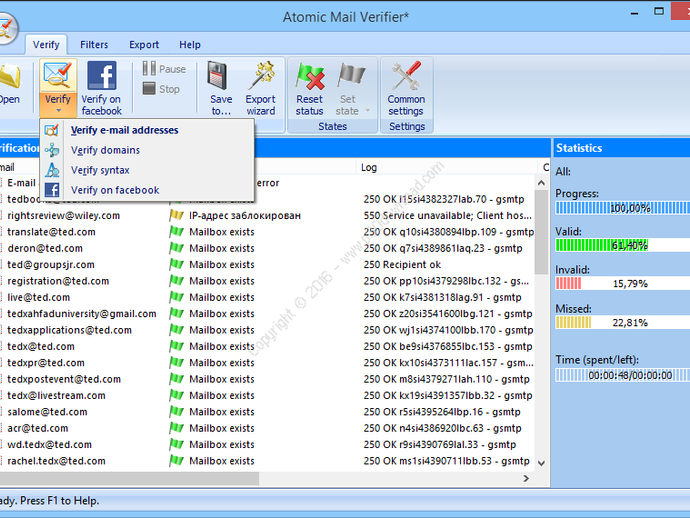Open the Export ribbon tab
The width and height of the screenshot is (690, 518).
(144, 44)
